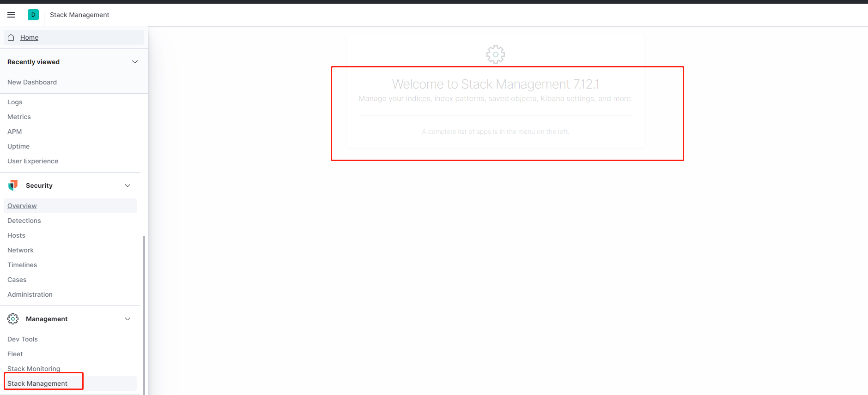Open the green D space avatar

click(x=33, y=15)
